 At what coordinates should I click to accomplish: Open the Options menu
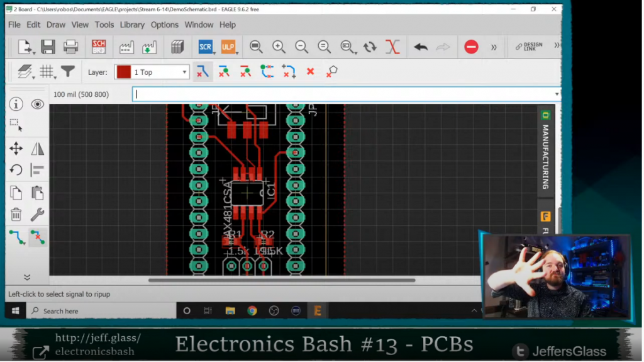click(x=165, y=25)
